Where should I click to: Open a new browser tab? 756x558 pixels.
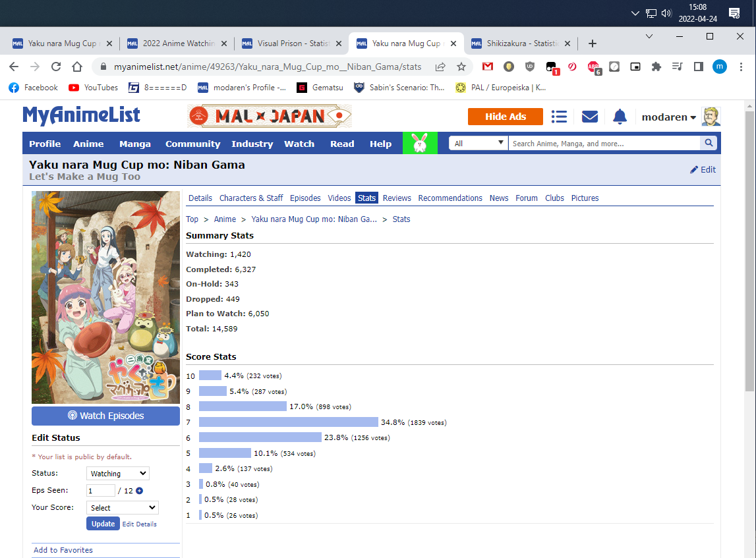pyautogui.click(x=593, y=43)
